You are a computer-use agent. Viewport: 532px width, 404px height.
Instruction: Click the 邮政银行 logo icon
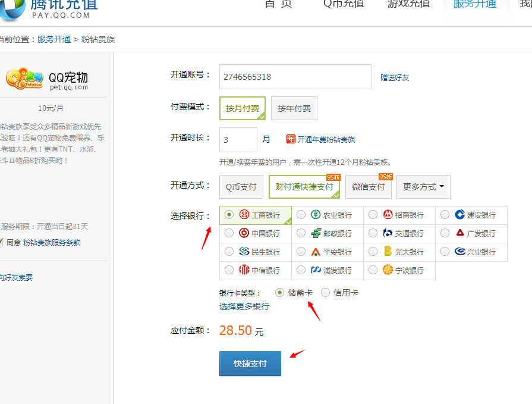coord(316,233)
